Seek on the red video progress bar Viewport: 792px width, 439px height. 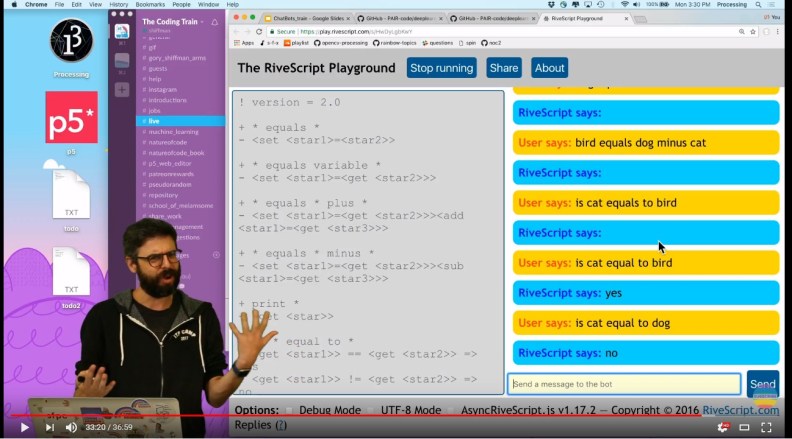[x=356, y=415]
